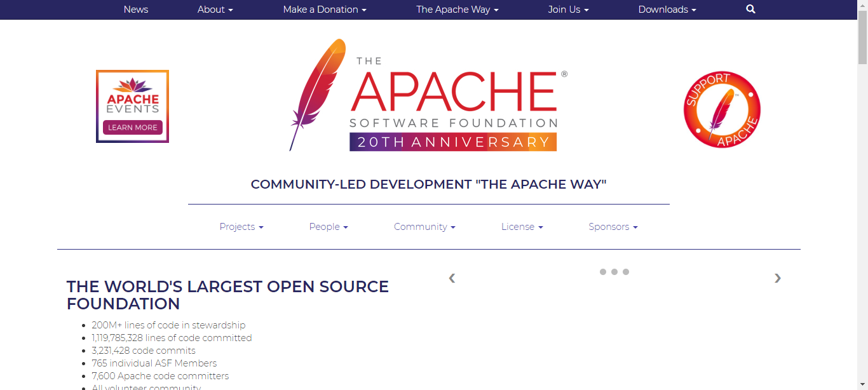
Task: Open the License dropdown
Action: [x=522, y=227]
